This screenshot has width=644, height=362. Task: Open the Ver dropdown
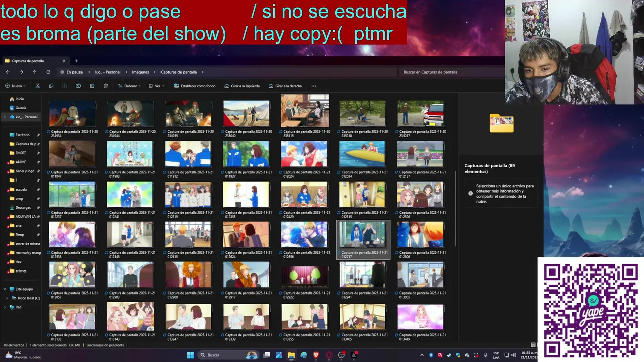click(x=157, y=86)
